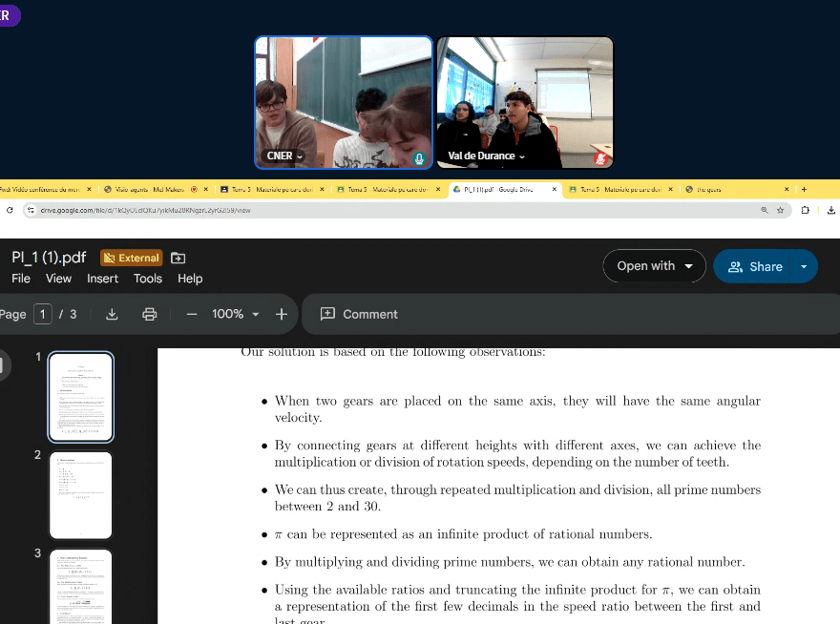This screenshot has height=624, width=840.
Task: Select the page 2 thumbnail
Action: pos(80,495)
